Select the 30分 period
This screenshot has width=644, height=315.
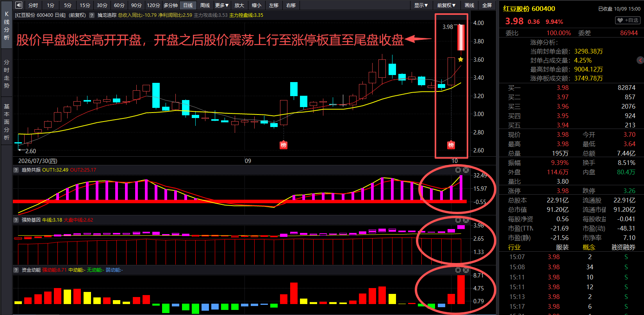pyautogui.click(x=102, y=5)
